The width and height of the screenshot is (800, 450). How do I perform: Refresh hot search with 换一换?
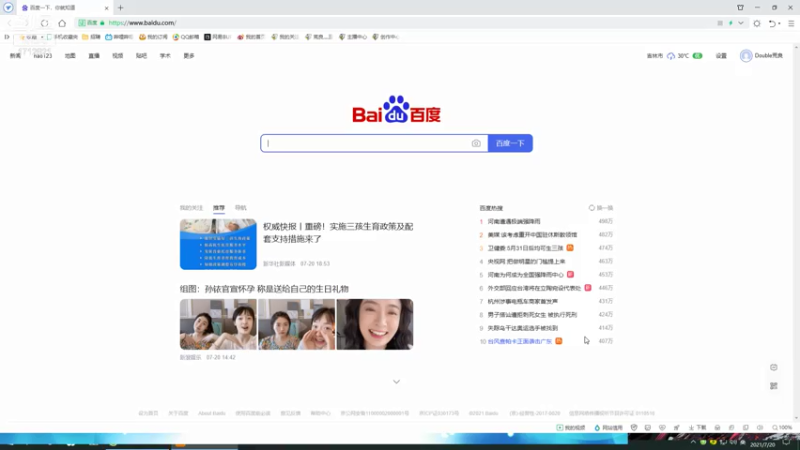pos(601,208)
